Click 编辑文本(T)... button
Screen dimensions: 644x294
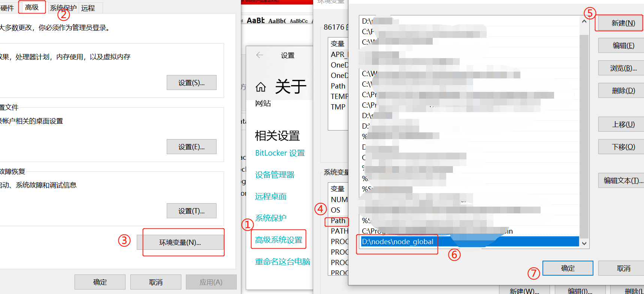[x=621, y=180]
